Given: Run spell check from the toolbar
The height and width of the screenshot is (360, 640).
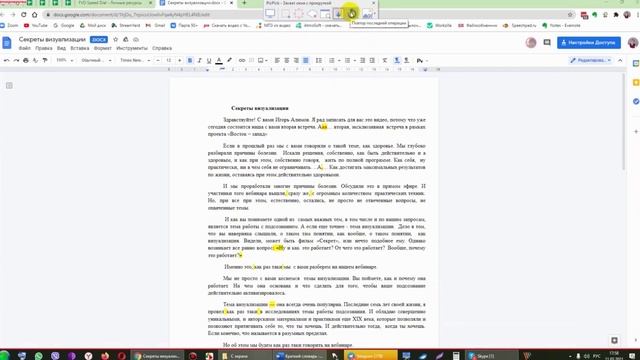Looking at the screenshot, I should pyautogui.click(x=35, y=60).
